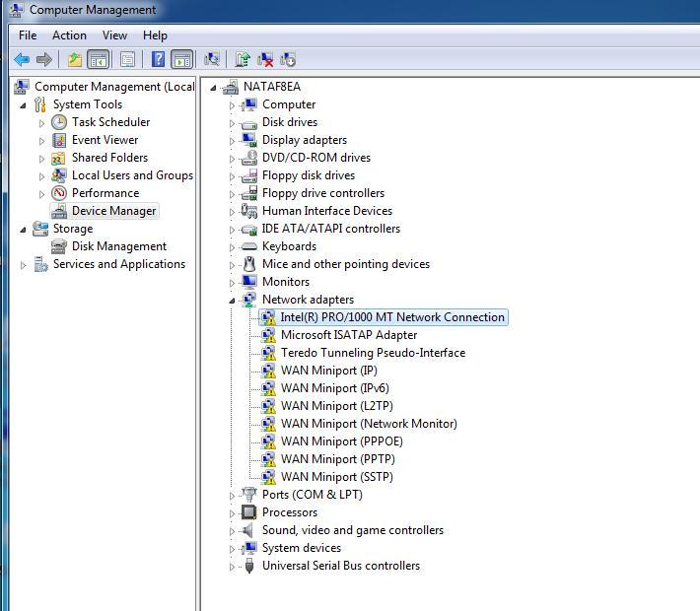Collapse the NATAF8EA root node
The width and height of the screenshot is (700, 611).
coord(213,88)
